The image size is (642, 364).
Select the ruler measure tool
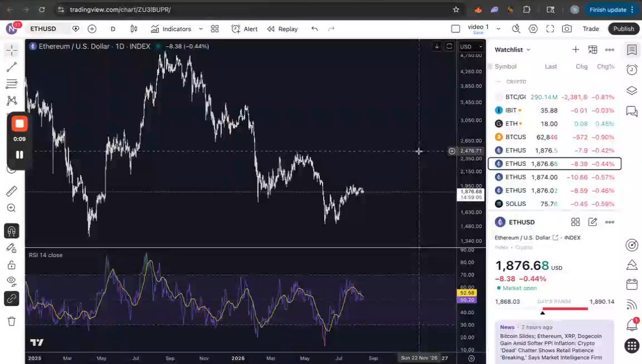pyautogui.click(x=12, y=191)
